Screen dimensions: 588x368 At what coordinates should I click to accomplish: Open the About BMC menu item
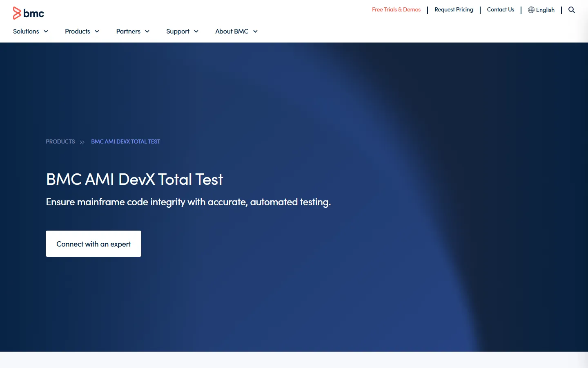point(232,31)
